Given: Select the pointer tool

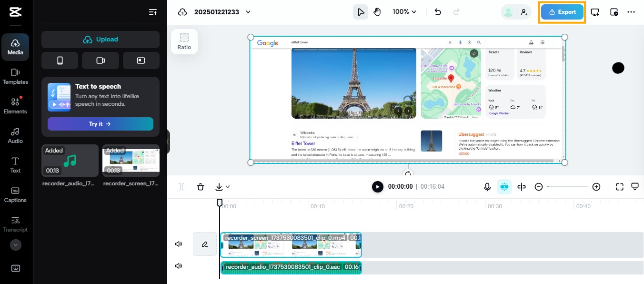Looking at the screenshot, I should [361, 12].
